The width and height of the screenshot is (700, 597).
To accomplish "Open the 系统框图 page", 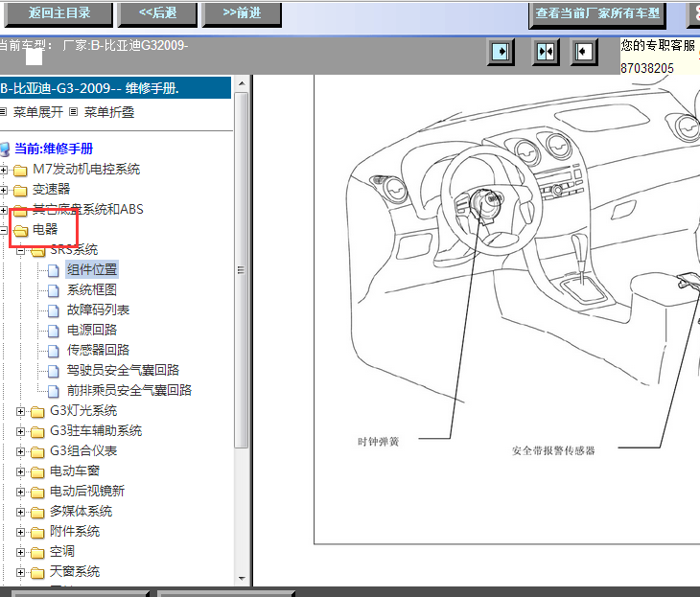I will [92, 290].
